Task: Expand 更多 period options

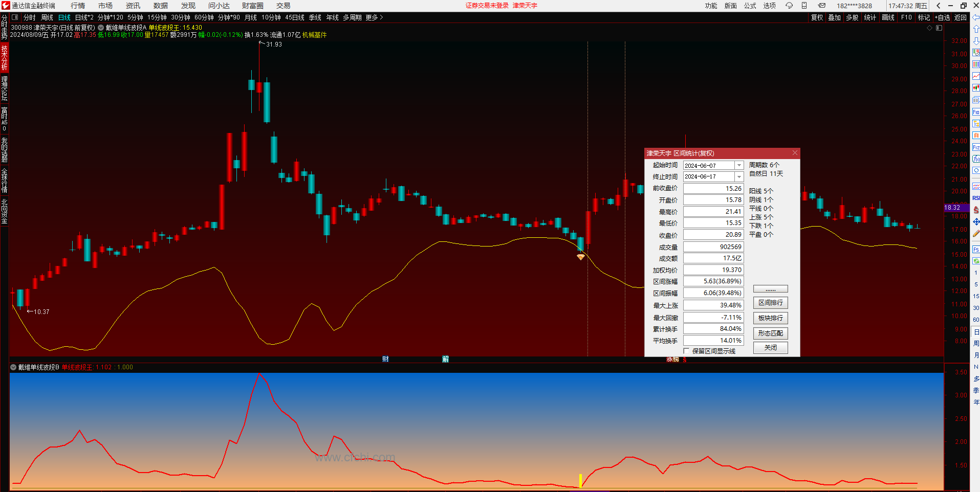Action: (374, 17)
